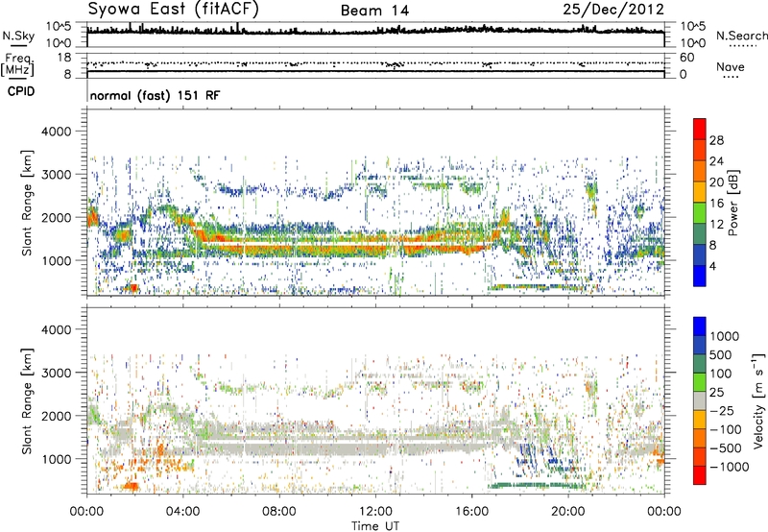
Task: Pick the Velocity colorbar segment between -100 and -500
Action: coord(700,438)
